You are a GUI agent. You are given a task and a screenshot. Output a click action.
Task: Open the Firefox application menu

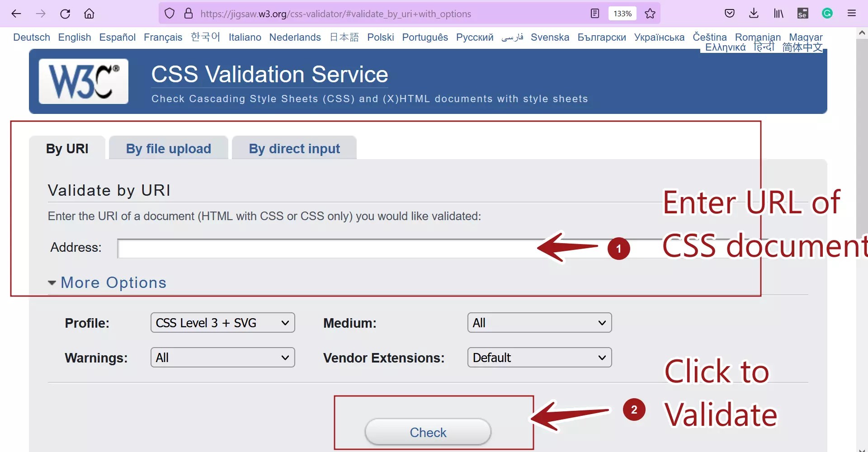click(852, 13)
